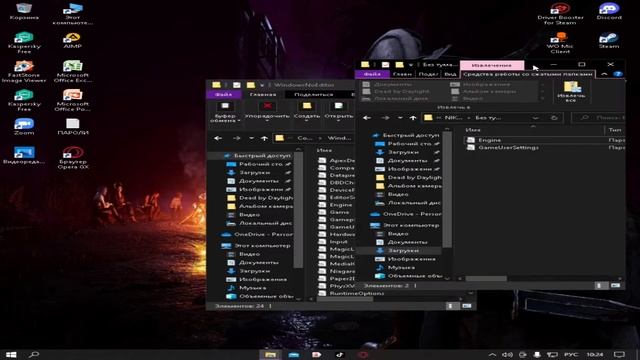The image size is (640, 360).
Task: Open the Zoom desktop shortcut
Action: coord(24,127)
